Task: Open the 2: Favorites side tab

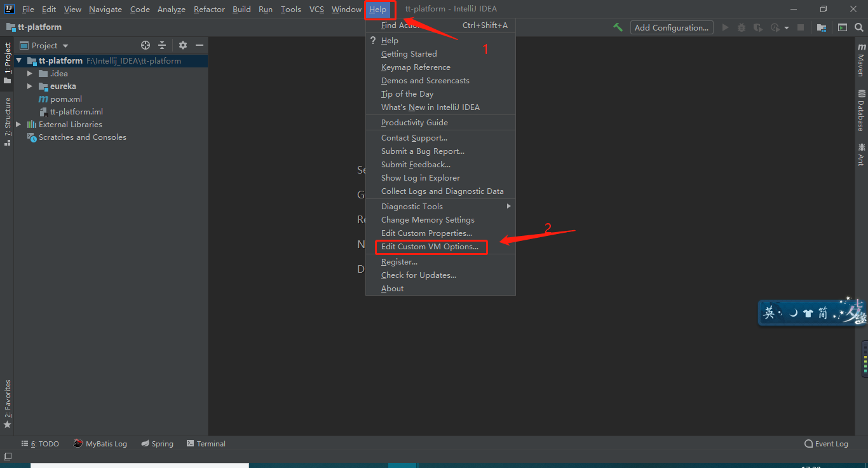Action: [x=7, y=404]
